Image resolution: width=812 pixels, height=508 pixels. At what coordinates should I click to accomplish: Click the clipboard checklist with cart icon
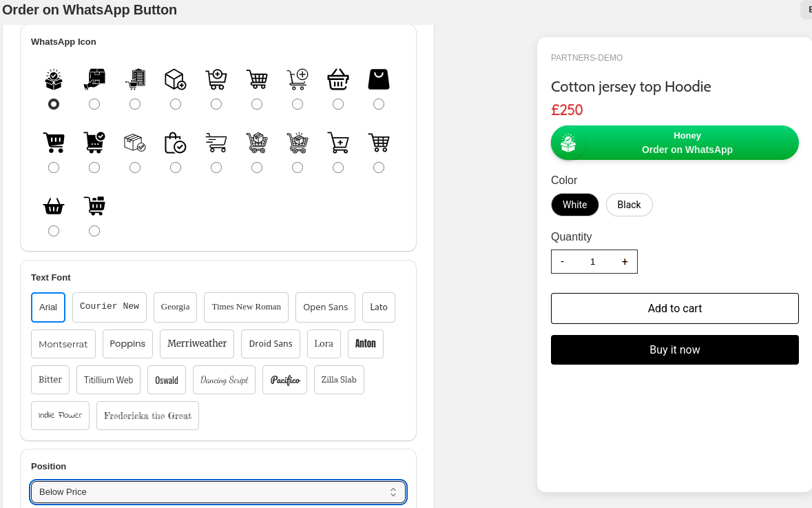tap(135, 79)
